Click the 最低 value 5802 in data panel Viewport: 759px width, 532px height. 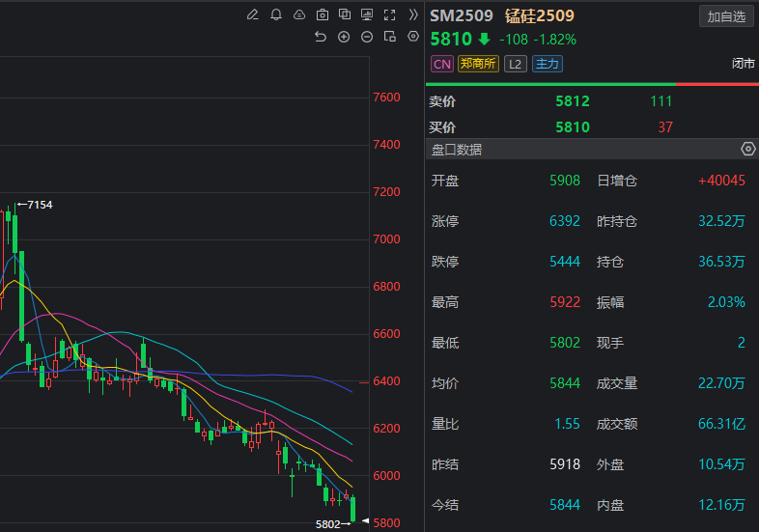(565, 343)
